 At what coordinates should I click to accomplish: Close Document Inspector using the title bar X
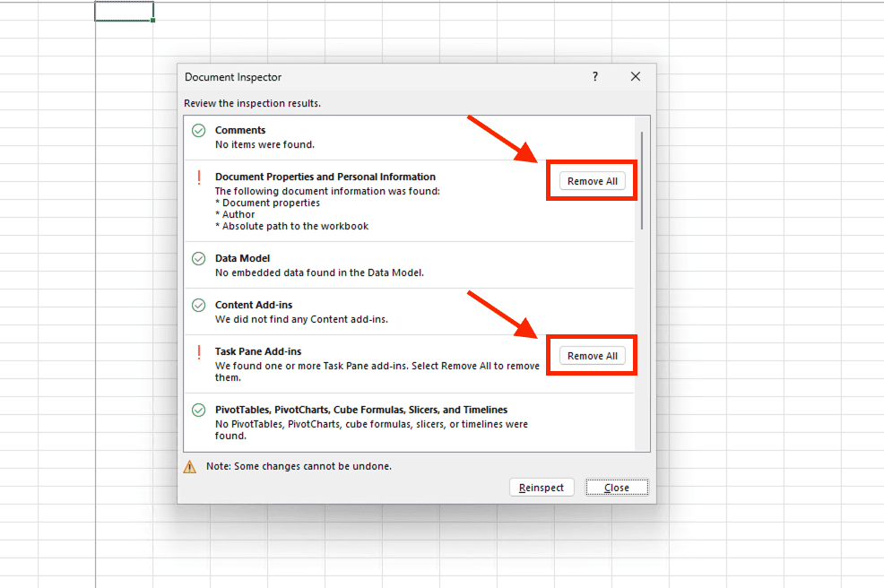pyautogui.click(x=636, y=77)
